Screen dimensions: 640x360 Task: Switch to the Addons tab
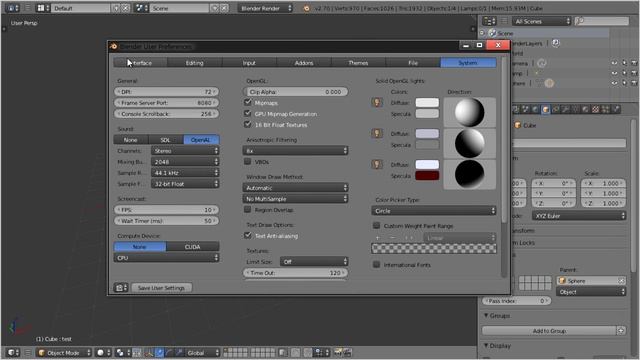coord(304,63)
